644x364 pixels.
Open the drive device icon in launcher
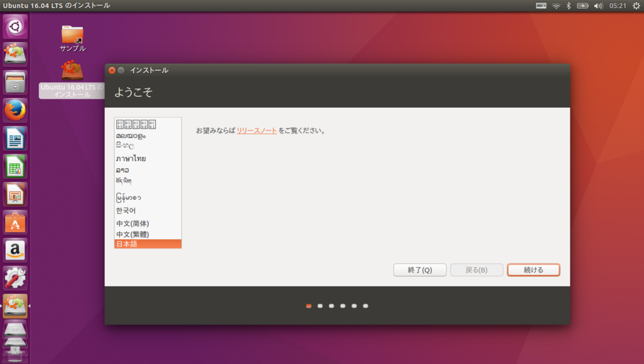coord(15,330)
